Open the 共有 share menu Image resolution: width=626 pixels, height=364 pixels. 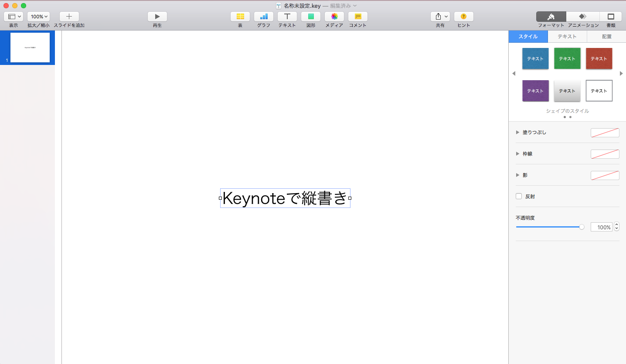coord(440,17)
